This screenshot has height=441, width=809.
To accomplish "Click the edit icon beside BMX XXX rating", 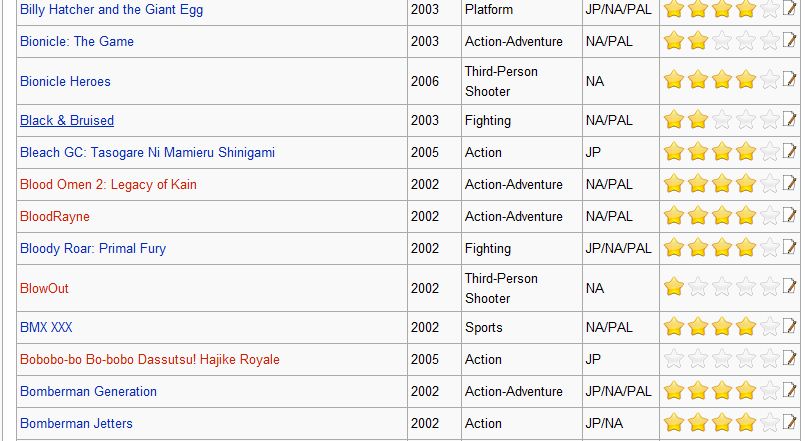I will tap(789, 325).
